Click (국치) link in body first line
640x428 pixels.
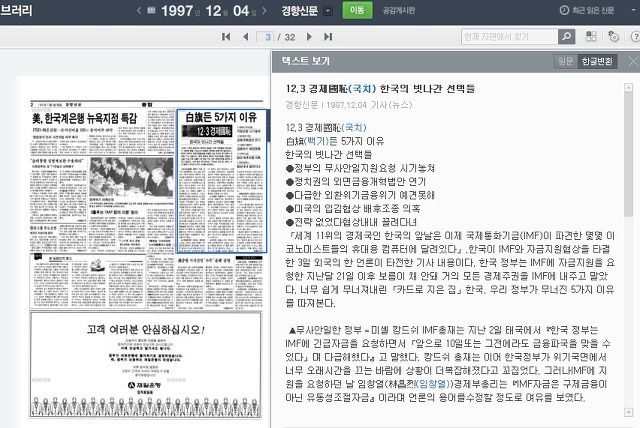[353, 128]
